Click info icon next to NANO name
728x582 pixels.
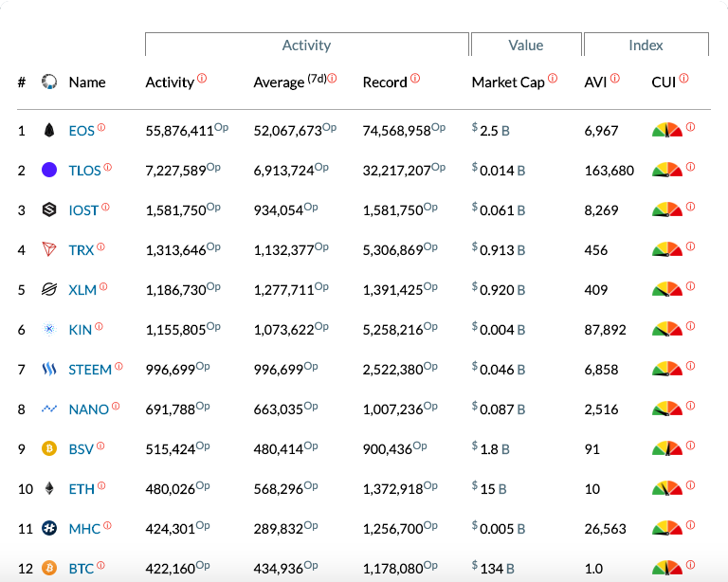(x=116, y=406)
